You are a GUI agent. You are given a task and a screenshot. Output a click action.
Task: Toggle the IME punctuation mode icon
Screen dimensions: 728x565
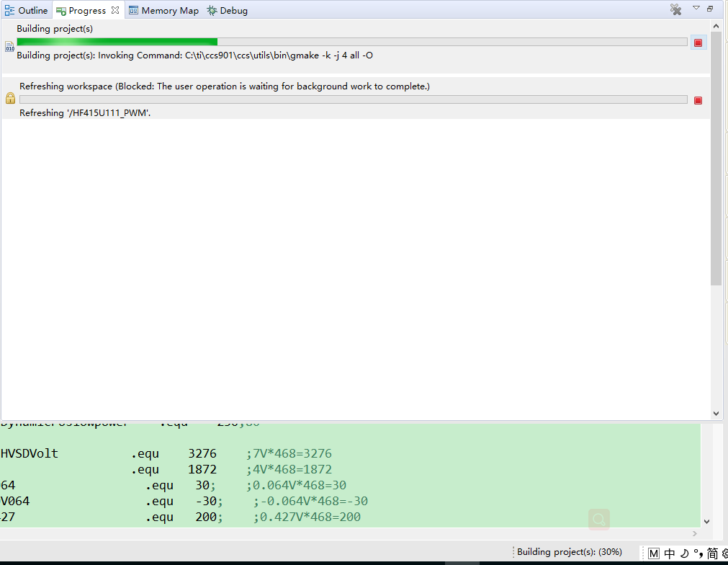pos(698,553)
